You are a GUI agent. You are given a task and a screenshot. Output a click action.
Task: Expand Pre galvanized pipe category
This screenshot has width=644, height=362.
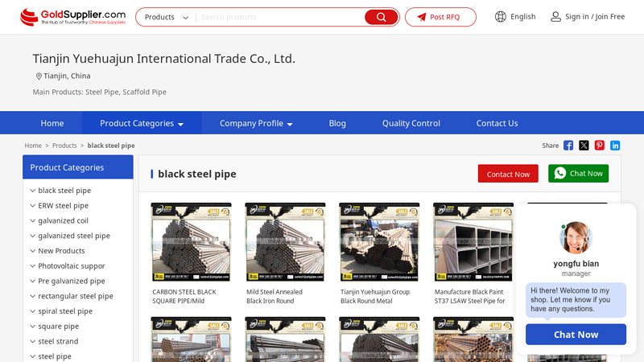[x=32, y=281]
